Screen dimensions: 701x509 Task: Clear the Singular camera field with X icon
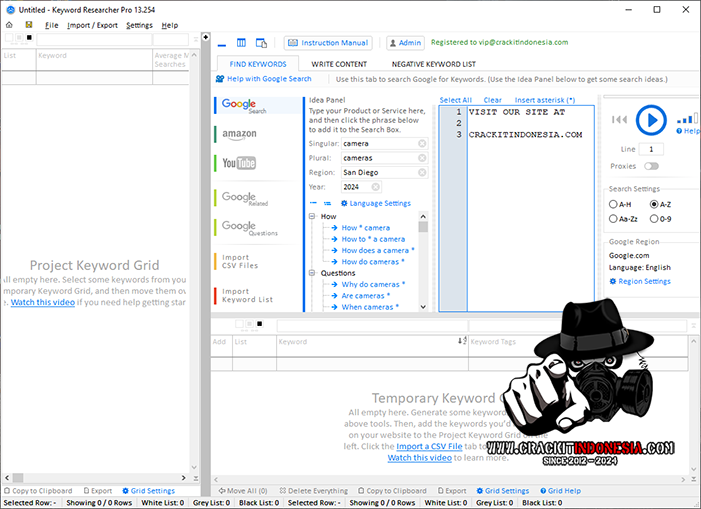(422, 144)
